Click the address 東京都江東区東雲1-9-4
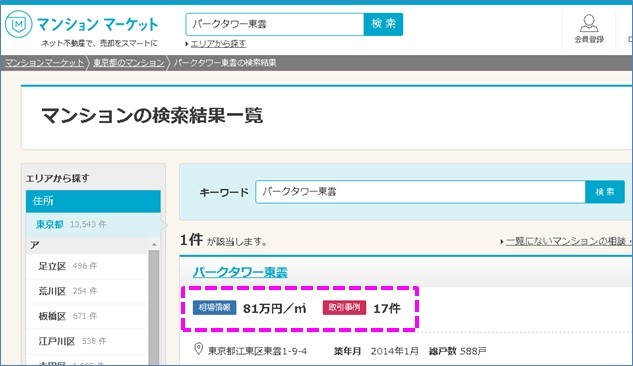Image resolution: width=633 pixels, height=366 pixels. (x=257, y=351)
